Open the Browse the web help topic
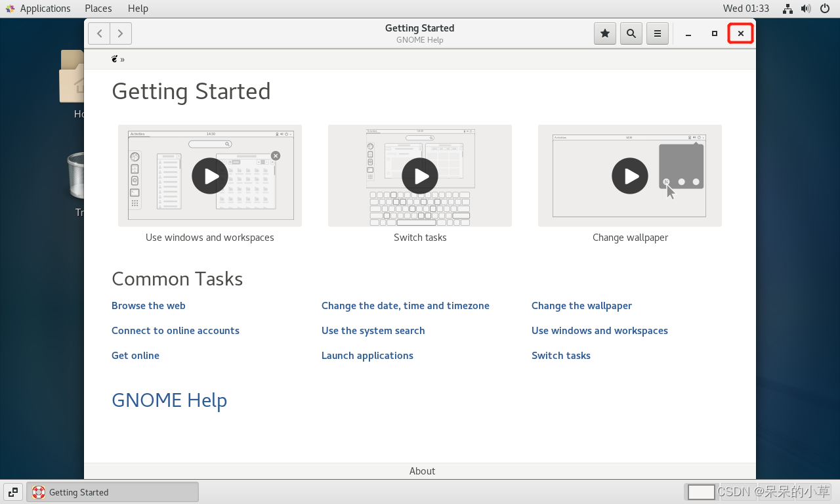Screen dimensions: 840x504 click(148, 305)
